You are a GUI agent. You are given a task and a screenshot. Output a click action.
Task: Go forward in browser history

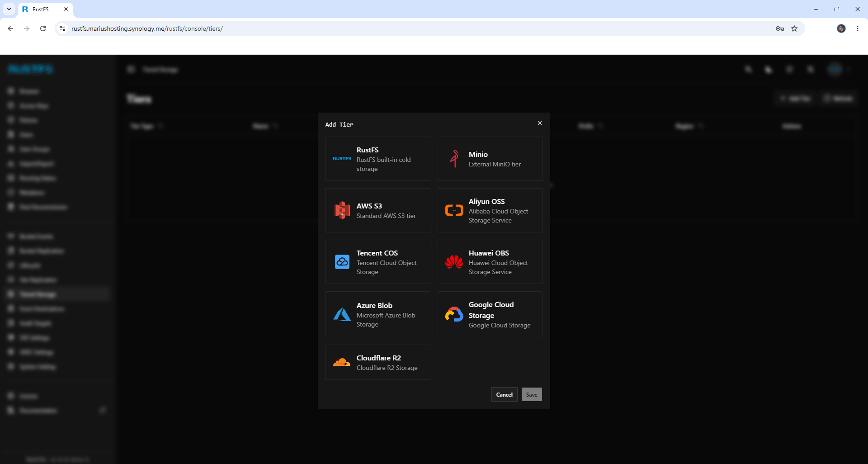click(27, 28)
